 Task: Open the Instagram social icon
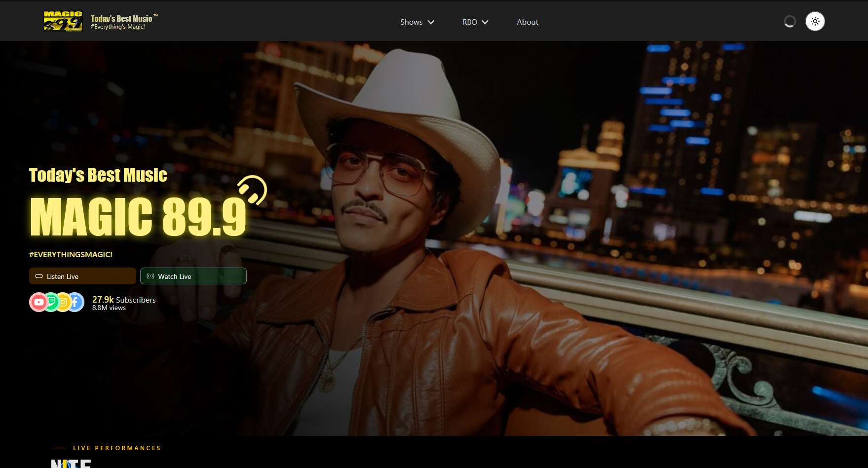(x=63, y=302)
